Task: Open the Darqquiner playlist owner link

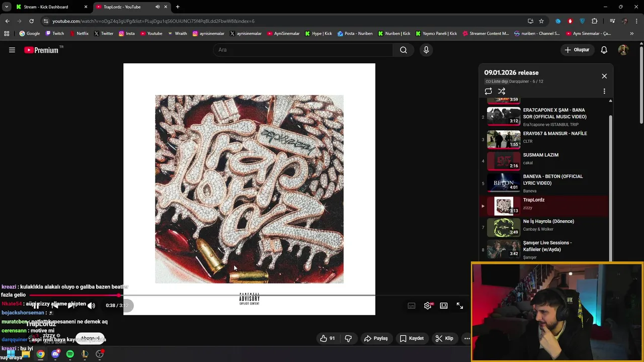Action: pos(520,81)
